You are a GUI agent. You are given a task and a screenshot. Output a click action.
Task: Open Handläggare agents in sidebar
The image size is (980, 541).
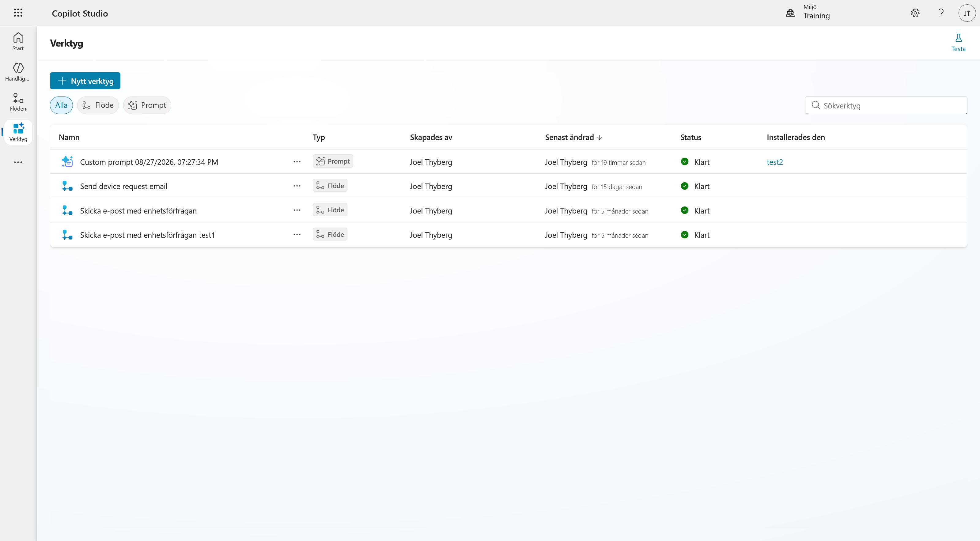(x=18, y=72)
